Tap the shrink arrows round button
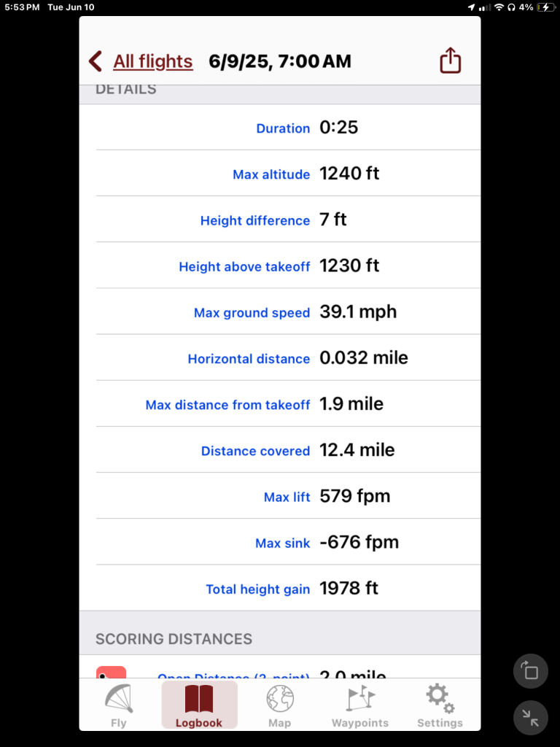This screenshot has width=560, height=747. (531, 717)
